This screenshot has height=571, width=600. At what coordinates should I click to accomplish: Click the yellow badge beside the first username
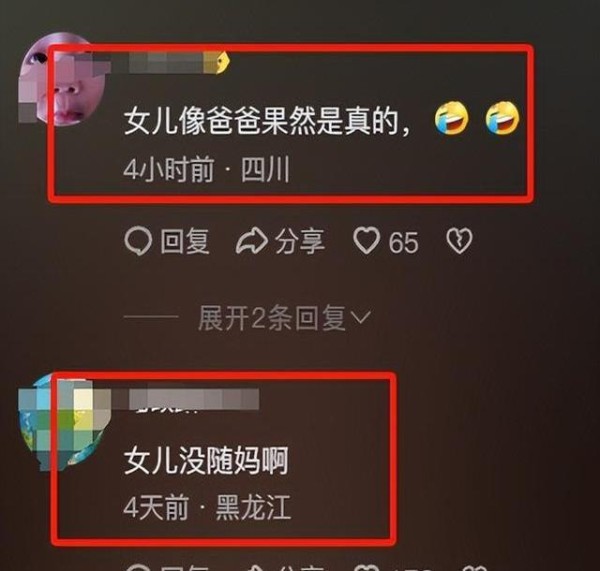point(217,62)
